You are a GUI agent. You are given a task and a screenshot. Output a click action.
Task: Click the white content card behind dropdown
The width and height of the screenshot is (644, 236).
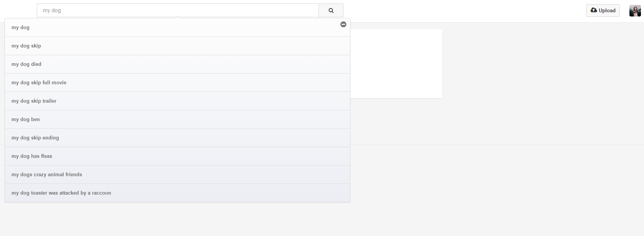tap(396, 64)
